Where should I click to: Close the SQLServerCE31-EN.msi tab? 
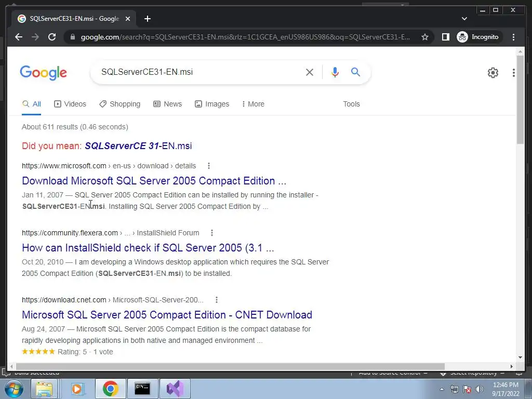(128, 19)
